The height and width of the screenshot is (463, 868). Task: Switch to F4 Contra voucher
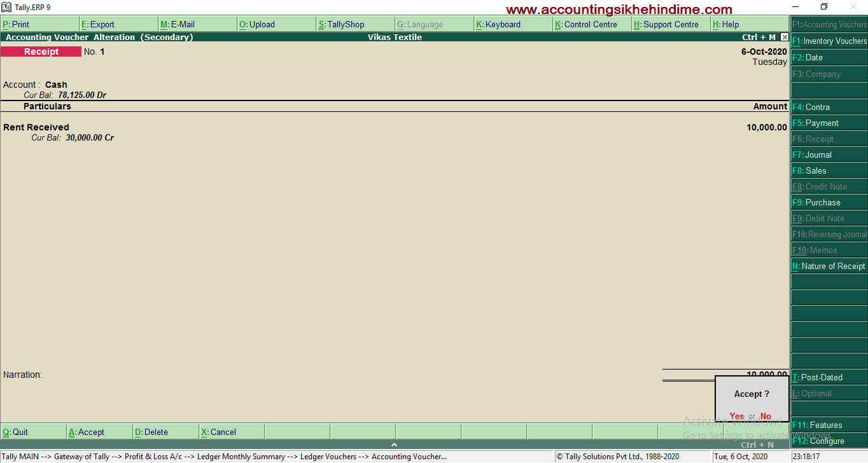coord(829,107)
